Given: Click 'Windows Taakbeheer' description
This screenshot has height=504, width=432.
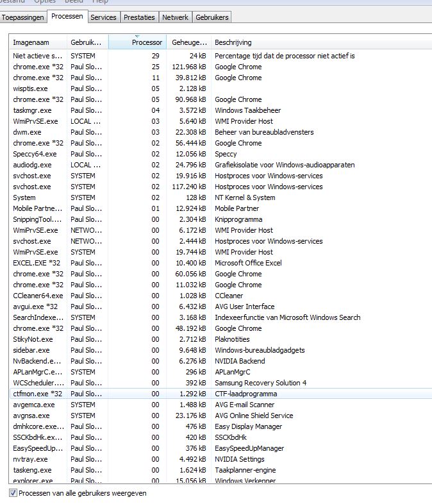Looking at the screenshot, I should pos(247,110).
